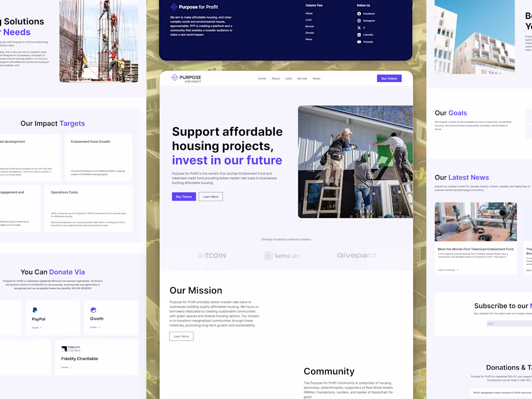This screenshot has height=399, width=532.
Task: Select the Giveth donation icon
Action: coord(93,310)
